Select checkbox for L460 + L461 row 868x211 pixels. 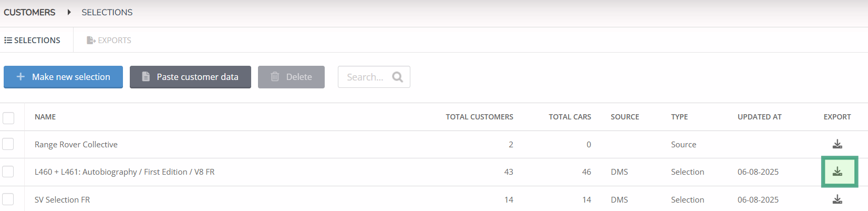coord(8,172)
